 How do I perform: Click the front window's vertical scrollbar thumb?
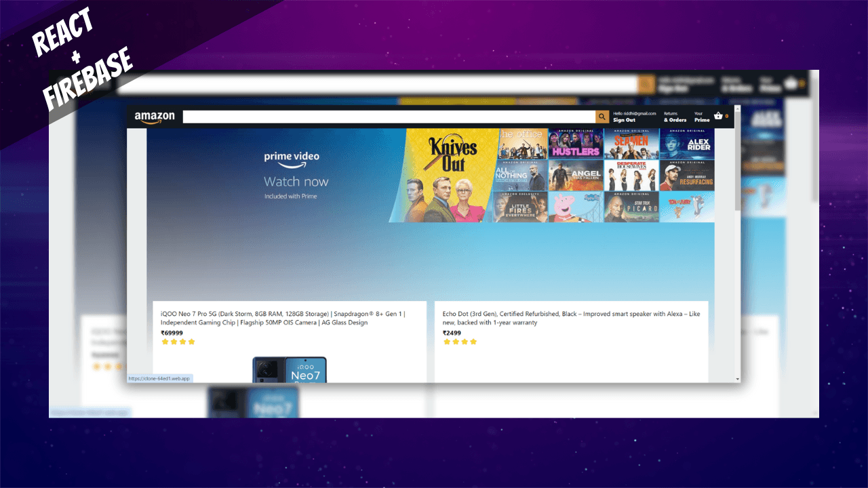coord(737,161)
